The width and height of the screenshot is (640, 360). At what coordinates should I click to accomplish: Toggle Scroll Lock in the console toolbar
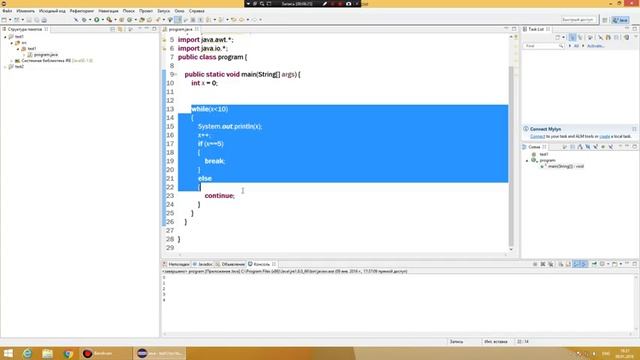tap(568, 264)
